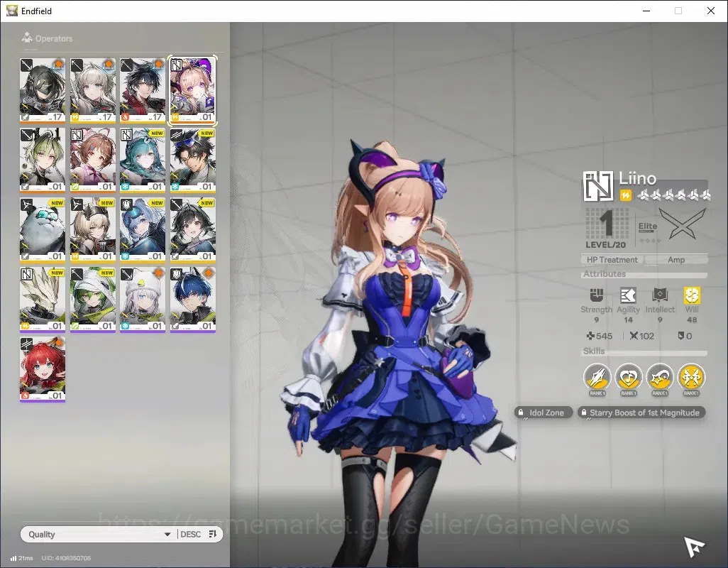Select the black-haired operator wearing sunglasses
Viewport: 728px width, 568px height.
point(193,160)
